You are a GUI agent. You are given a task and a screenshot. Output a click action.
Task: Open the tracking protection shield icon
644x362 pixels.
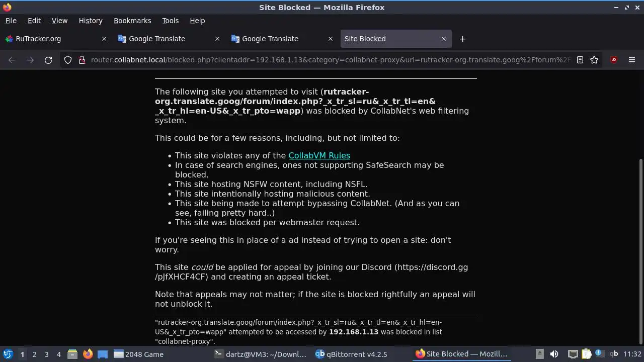point(68,60)
